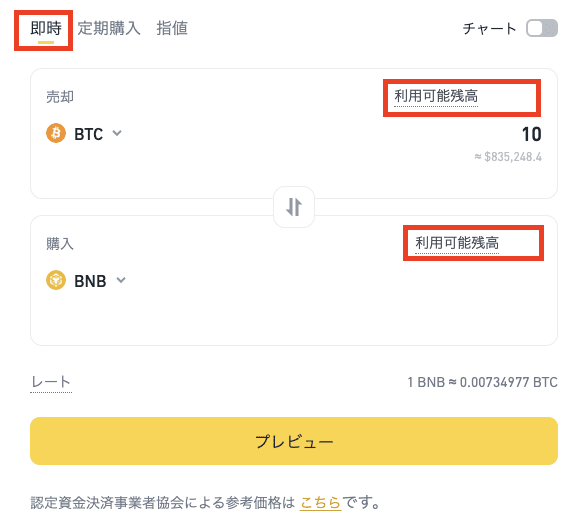Click the swap currencies arrow icon

(x=294, y=207)
